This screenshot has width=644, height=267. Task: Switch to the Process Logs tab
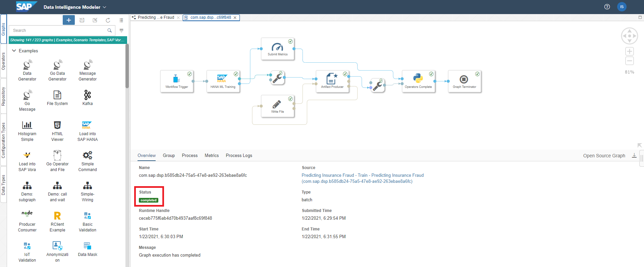tap(239, 155)
